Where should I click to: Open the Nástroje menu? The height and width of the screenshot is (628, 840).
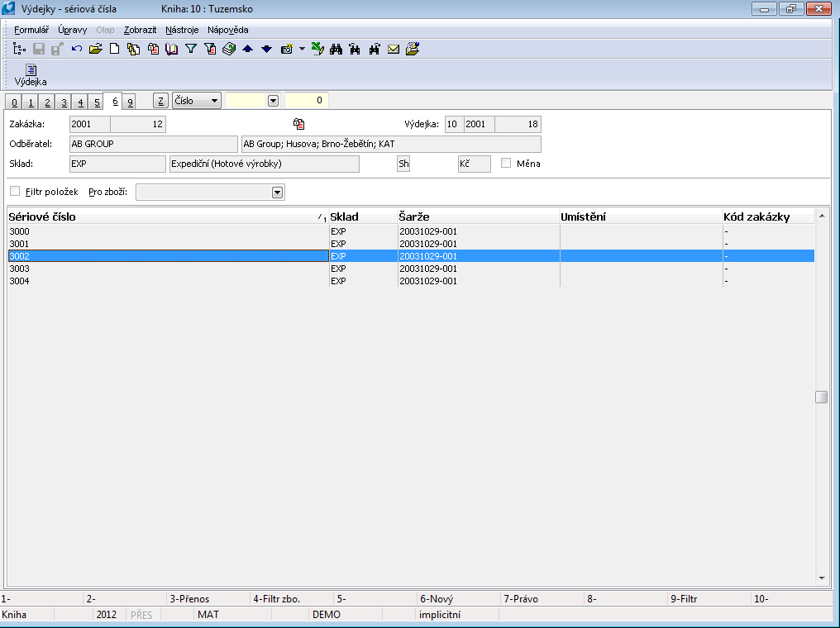[x=181, y=30]
